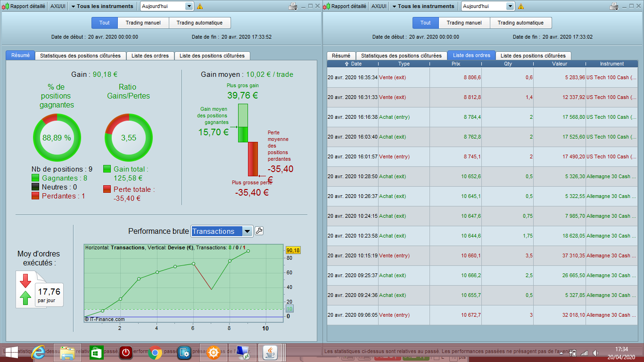644x362 pixels.
Task: Click the volume icon in system tray
Action: click(x=595, y=353)
